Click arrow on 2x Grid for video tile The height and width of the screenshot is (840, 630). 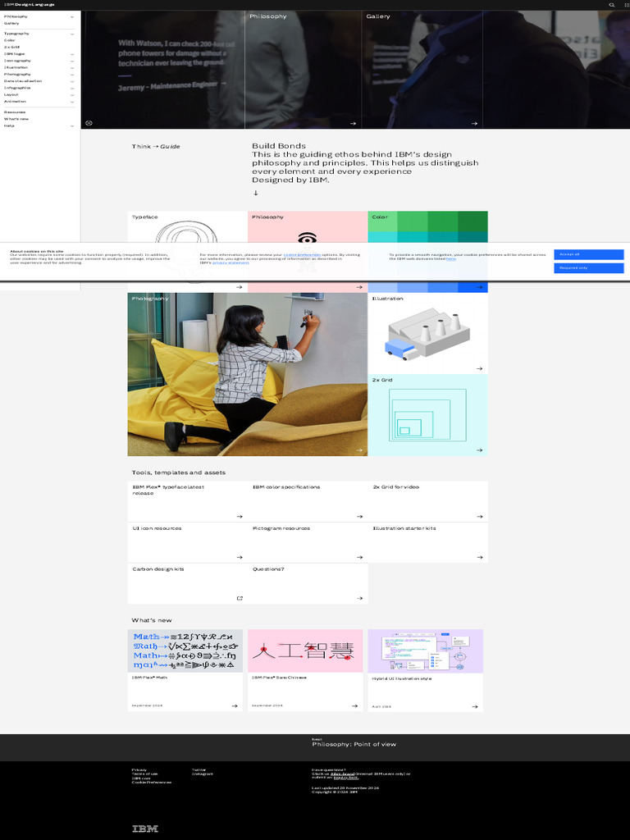[x=479, y=517]
